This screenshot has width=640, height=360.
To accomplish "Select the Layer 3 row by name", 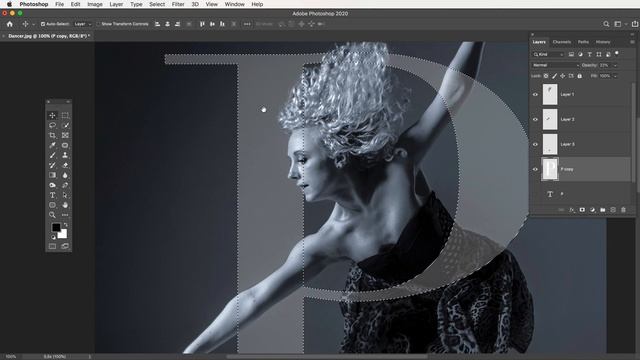I will (567, 144).
